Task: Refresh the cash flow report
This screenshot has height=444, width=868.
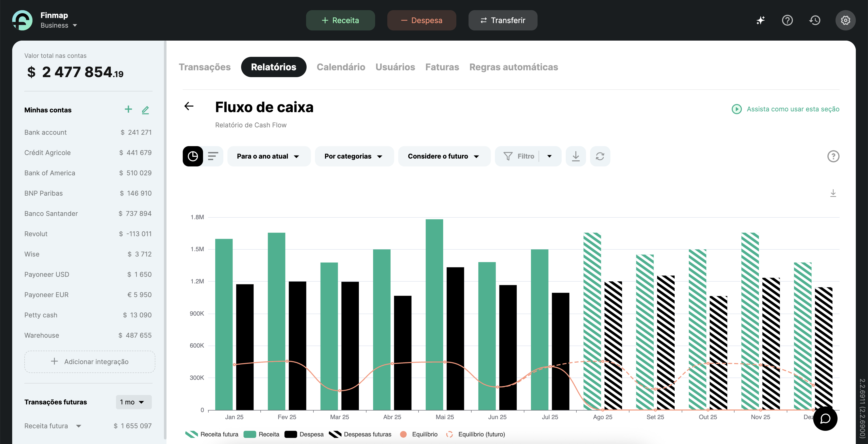Action: (600, 156)
